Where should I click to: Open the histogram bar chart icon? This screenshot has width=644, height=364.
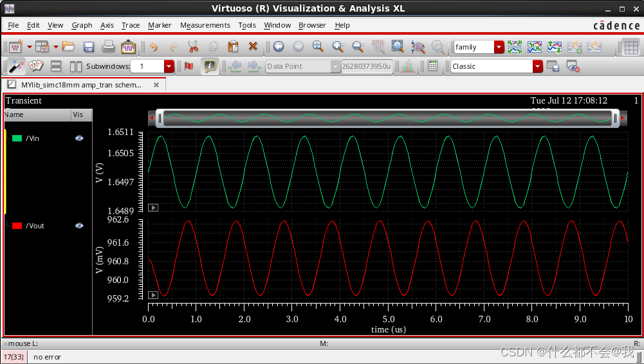pyautogui.click(x=407, y=66)
